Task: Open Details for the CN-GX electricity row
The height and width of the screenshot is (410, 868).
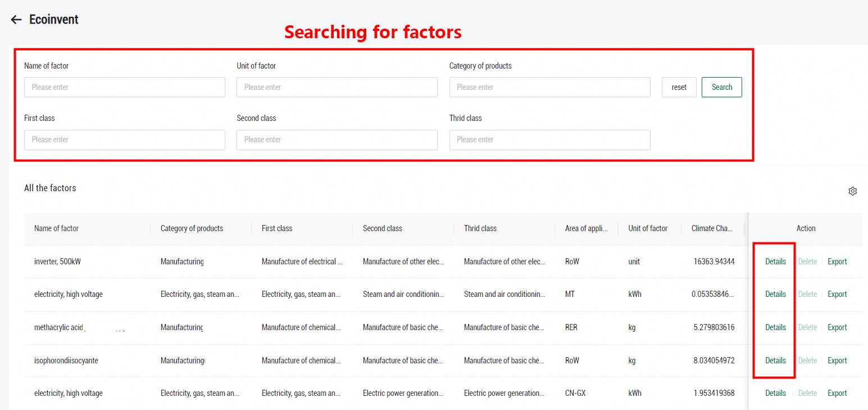Action: [775, 393]
